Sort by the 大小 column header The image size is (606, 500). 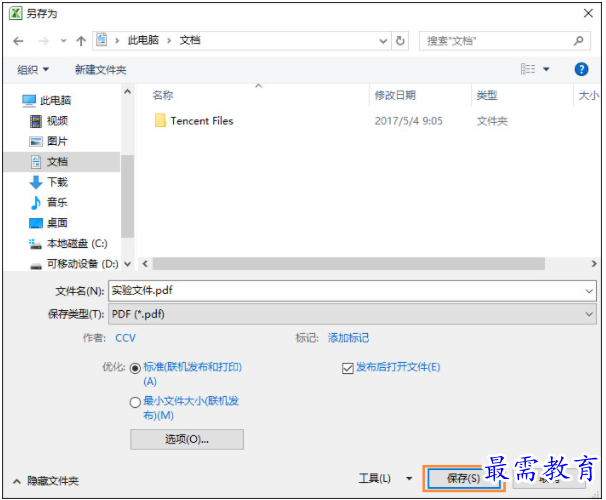coord(589,95)
